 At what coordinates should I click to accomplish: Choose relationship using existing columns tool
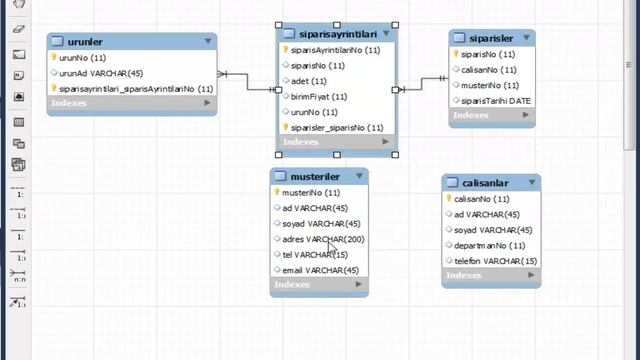click(x=18, y=302)
